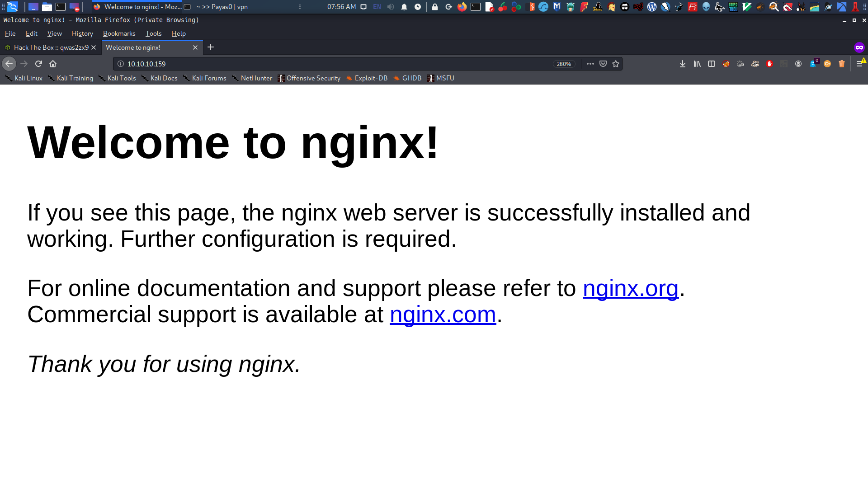This screenshot has height=488, width=868.
Task: Switch to the Hack The Box tab
Action: coord(50,47)
